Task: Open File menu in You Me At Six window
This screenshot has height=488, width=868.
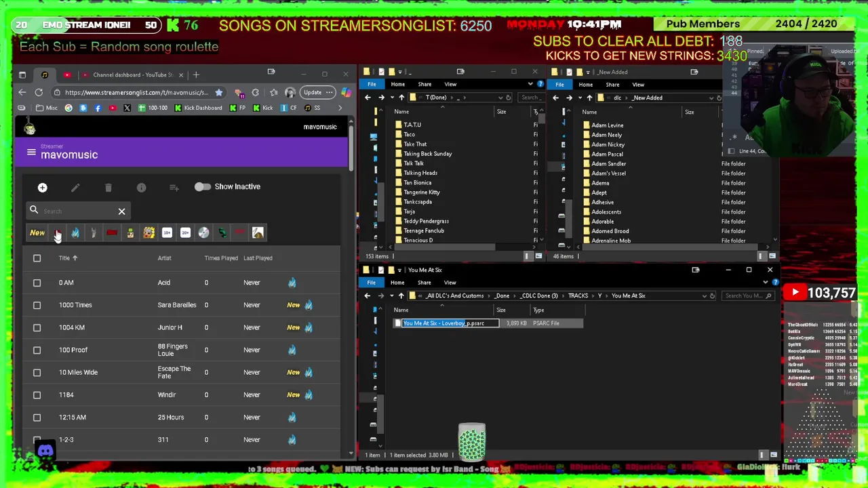Action: coord(371,282)
